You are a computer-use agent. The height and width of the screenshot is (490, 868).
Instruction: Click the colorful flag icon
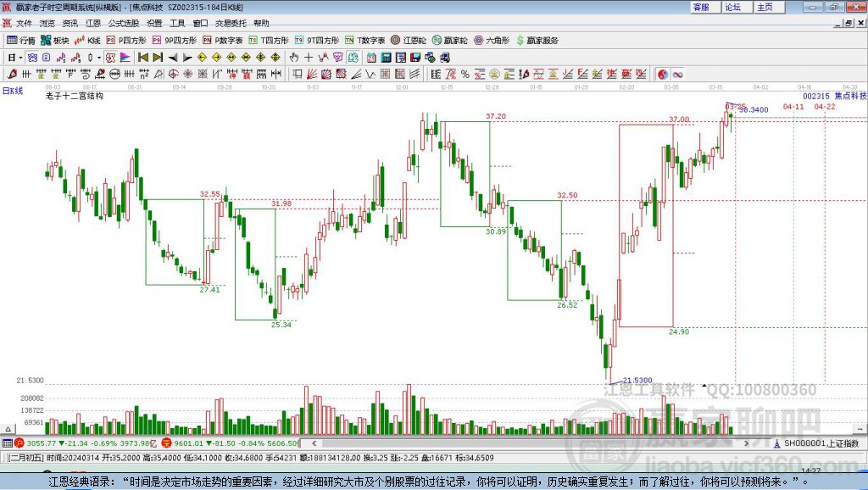[125, 57]
